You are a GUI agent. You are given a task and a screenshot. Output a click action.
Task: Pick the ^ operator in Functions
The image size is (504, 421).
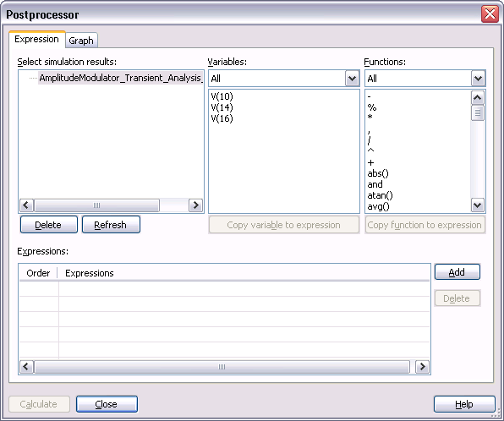370,150
